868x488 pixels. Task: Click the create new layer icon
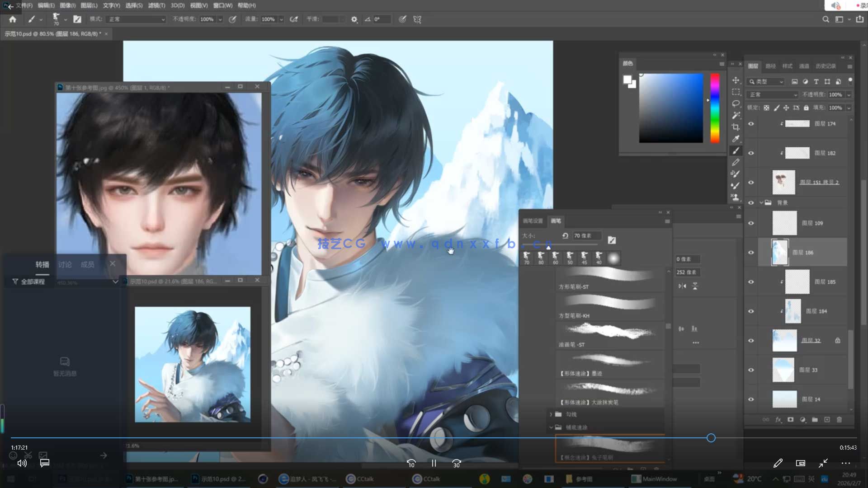[827, 420]
